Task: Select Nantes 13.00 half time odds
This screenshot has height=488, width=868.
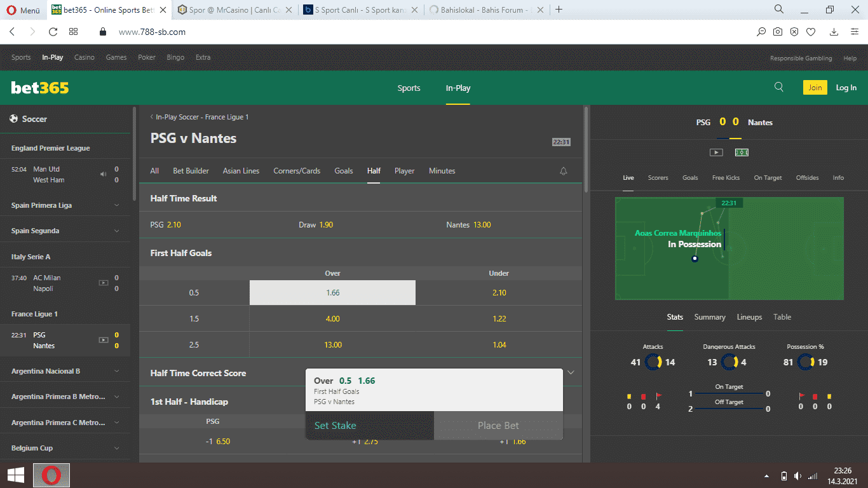Action: pos(469,225)
